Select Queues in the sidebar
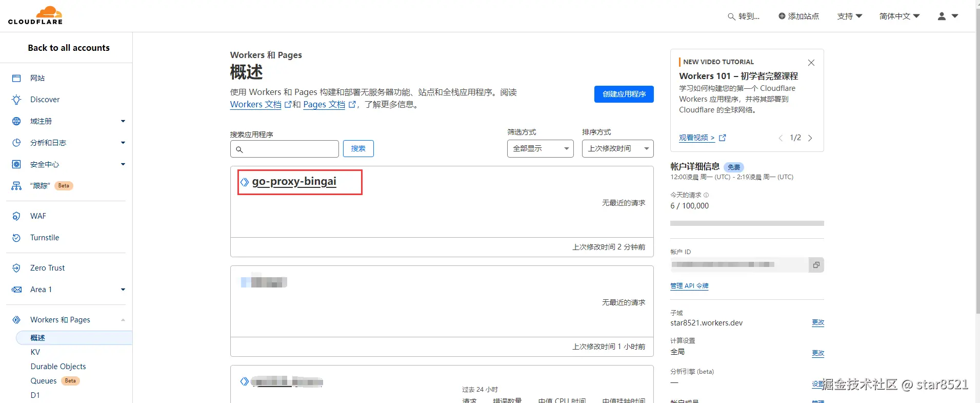Viewport: 980px width, 403px height. click(44, 381)
